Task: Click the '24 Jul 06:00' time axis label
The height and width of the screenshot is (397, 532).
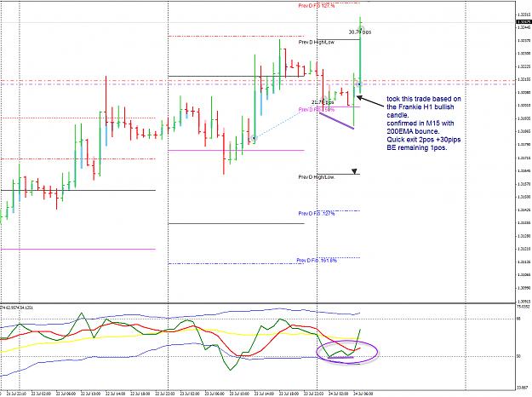Action: point(363,394)
